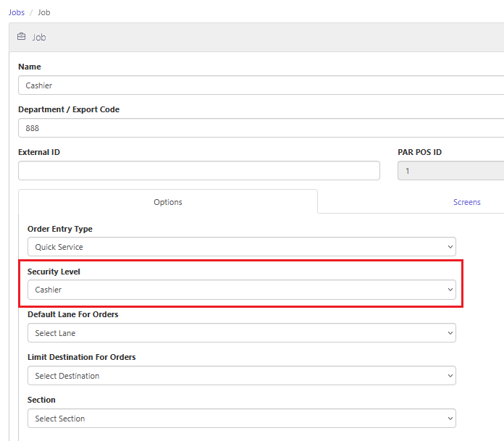Click the PAR POS ID field
This screenshot has height=441, width=504.
451,171
